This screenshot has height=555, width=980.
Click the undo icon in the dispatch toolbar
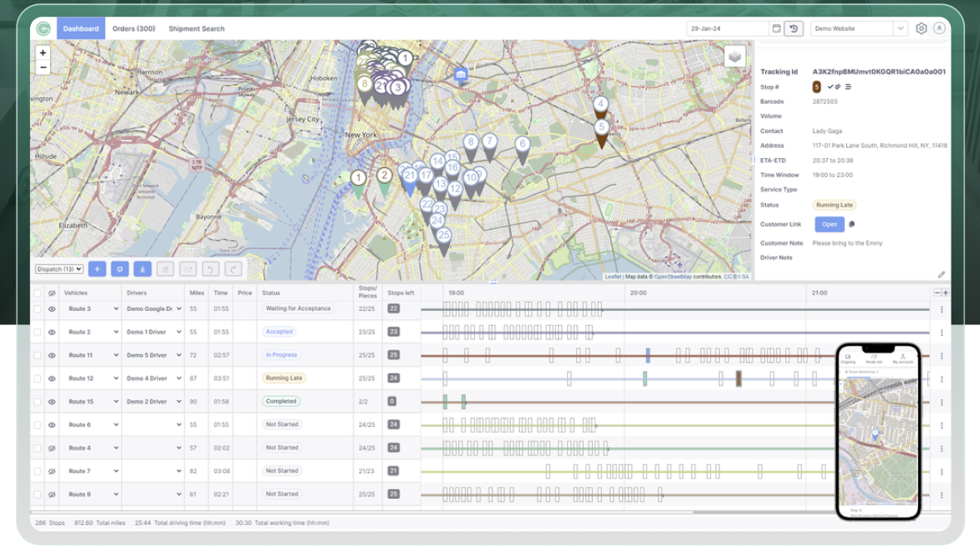[209, 268]
